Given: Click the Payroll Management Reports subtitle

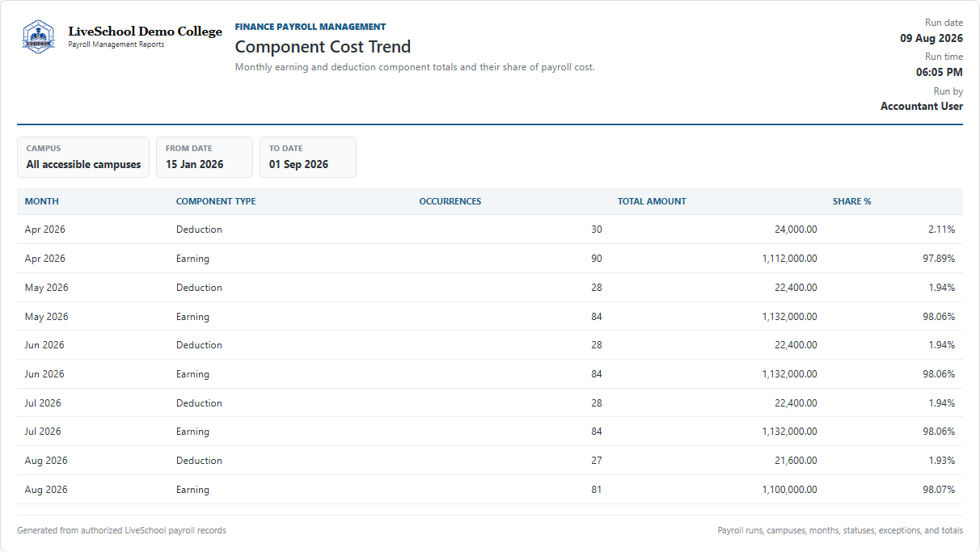Looking at the screenshot, I should pyautogui.click(x=116, y=44).
